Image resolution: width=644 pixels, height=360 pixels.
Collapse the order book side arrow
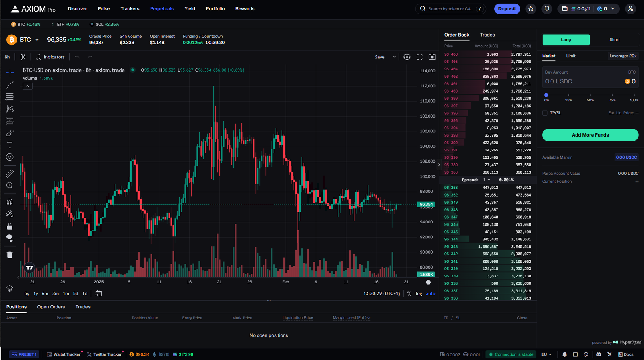(439, 165)
